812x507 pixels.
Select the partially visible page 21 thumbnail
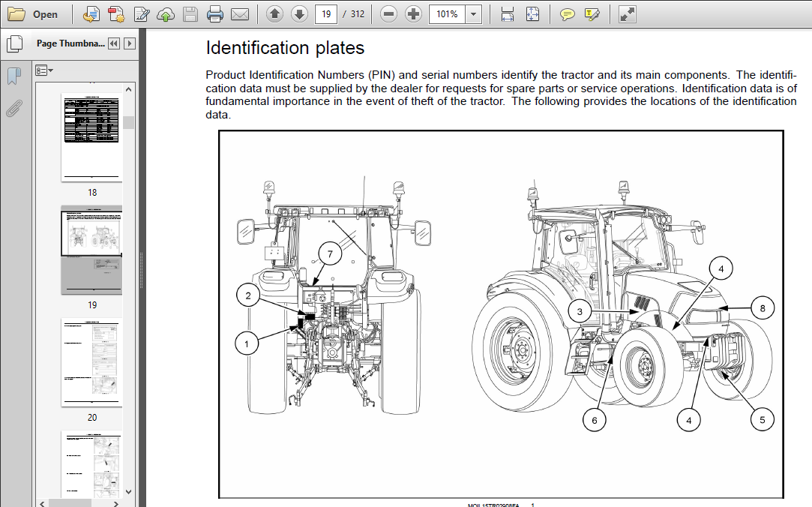tap(91, 464)
